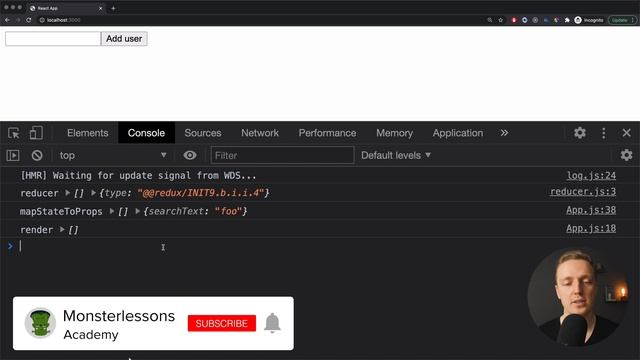This screenshot has height=360, width=640.
Task: Open DevTools settings gear
Action: (580, 133)
